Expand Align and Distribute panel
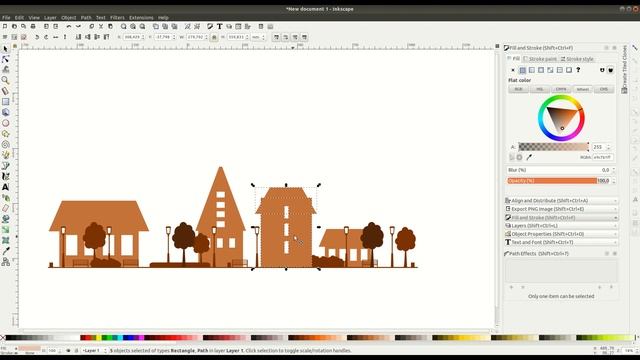This screenshot has width=640, height=360. tap(561, 201)
